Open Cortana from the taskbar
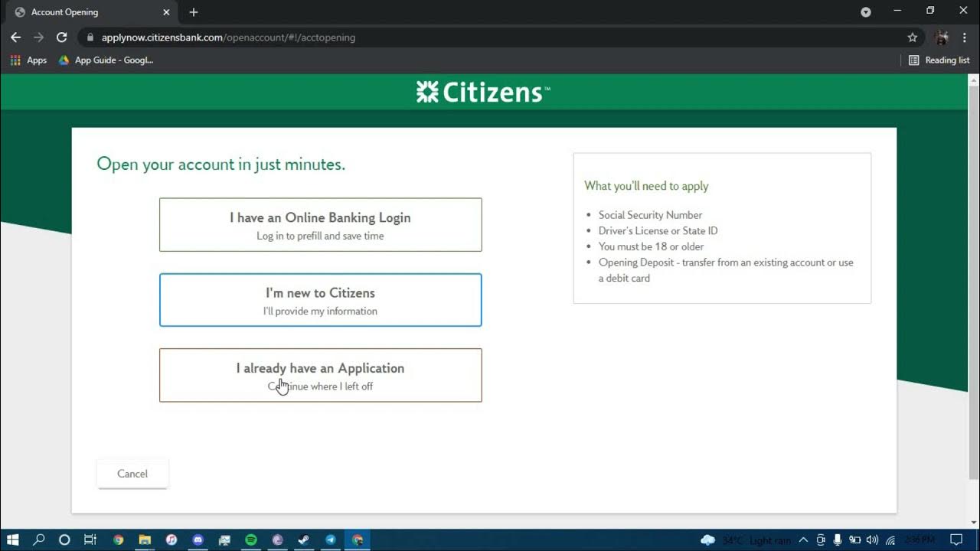The height and width of the screenshot is (551, 980). 64,540
